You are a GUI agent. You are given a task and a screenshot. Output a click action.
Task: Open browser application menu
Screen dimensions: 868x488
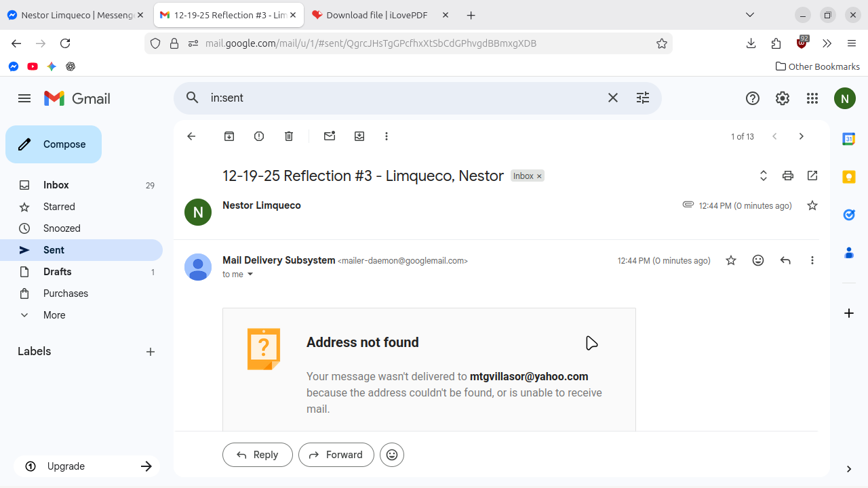click(852, 43)
